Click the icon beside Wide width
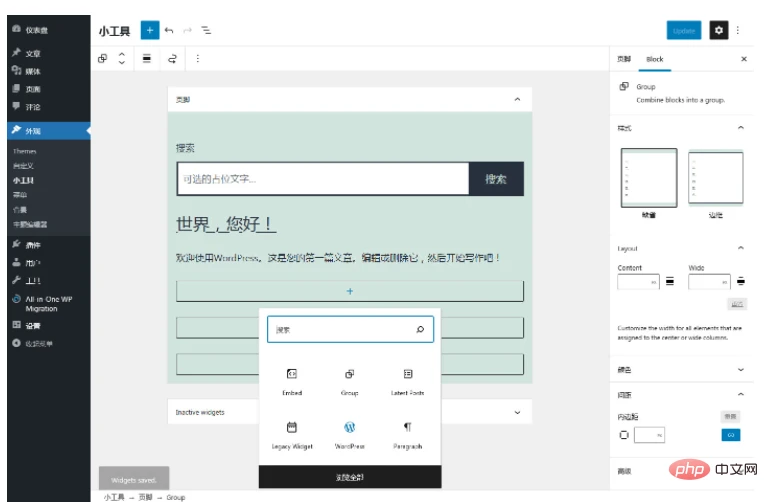This screenshot has width=768, height=502. 741,281
